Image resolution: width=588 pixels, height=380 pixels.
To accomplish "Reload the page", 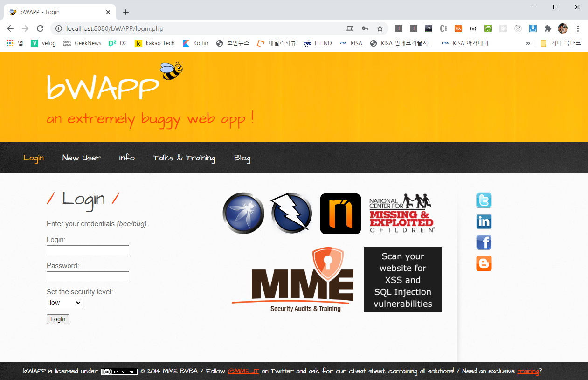I will [x=40, y=28].
